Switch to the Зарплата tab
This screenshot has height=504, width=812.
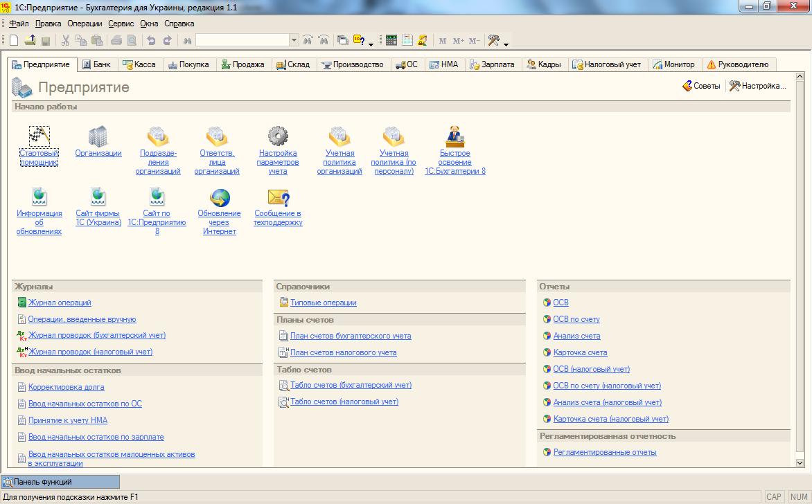[493, 64]
